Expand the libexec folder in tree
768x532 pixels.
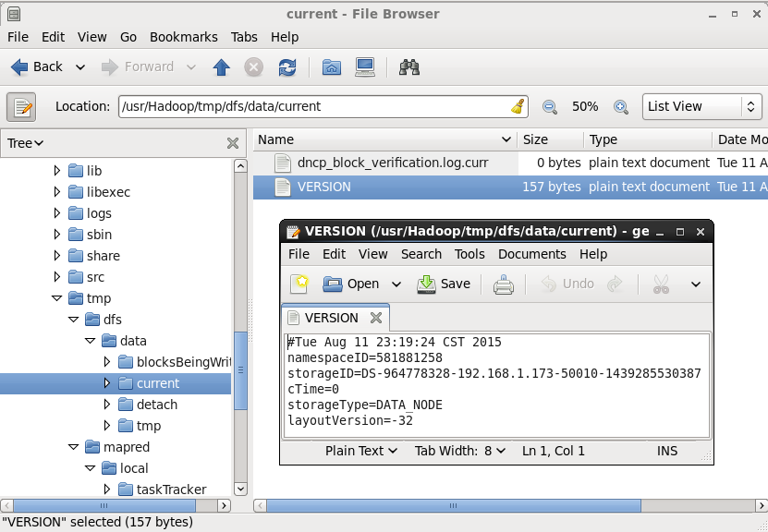point(57,192)
